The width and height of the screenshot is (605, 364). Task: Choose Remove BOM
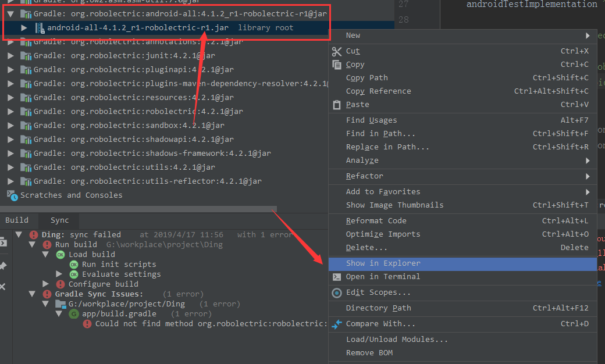tap(462, 353)
